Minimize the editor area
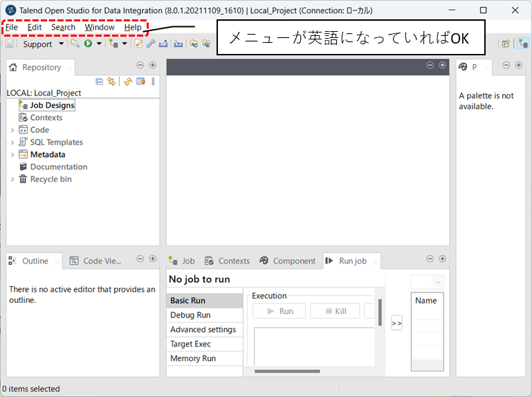Viewport: 532px width, 397px height. (x=430, y=65)
